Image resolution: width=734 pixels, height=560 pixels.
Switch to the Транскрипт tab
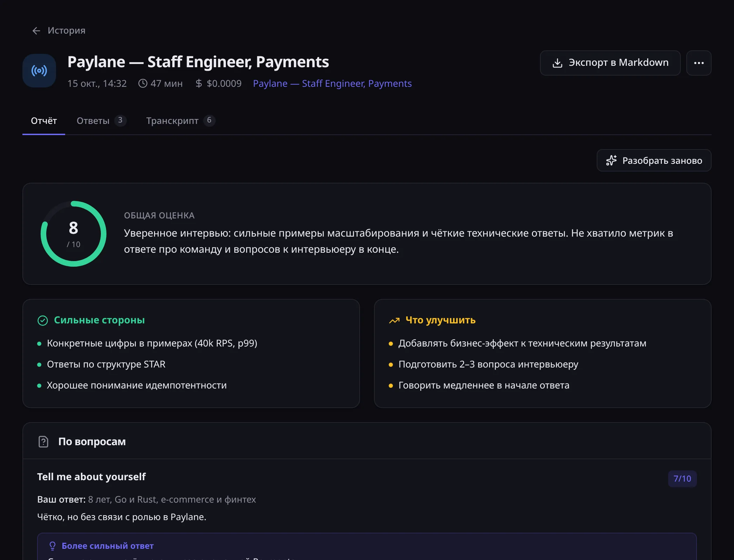pos(180,121)
